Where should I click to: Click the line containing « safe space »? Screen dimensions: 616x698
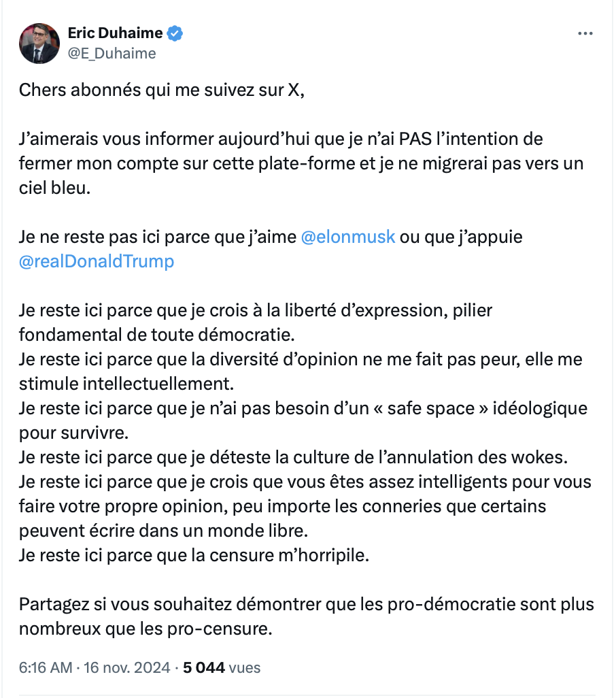coord(303,420)
